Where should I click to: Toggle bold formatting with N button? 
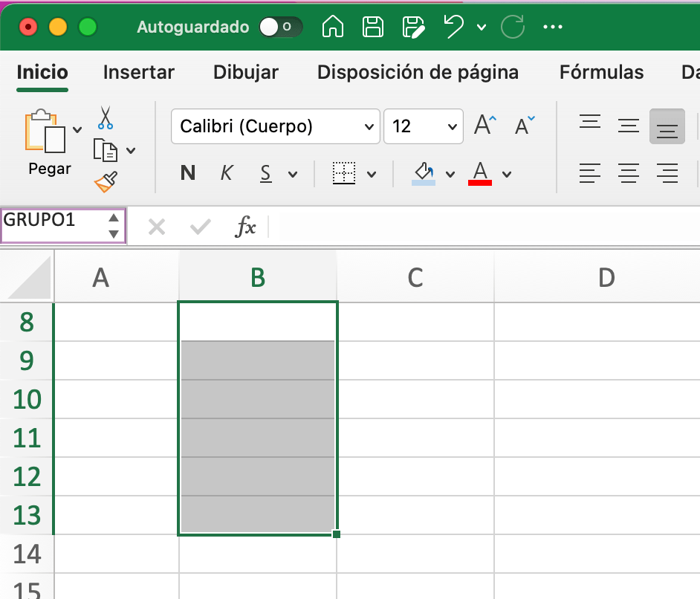pos(188,174)
